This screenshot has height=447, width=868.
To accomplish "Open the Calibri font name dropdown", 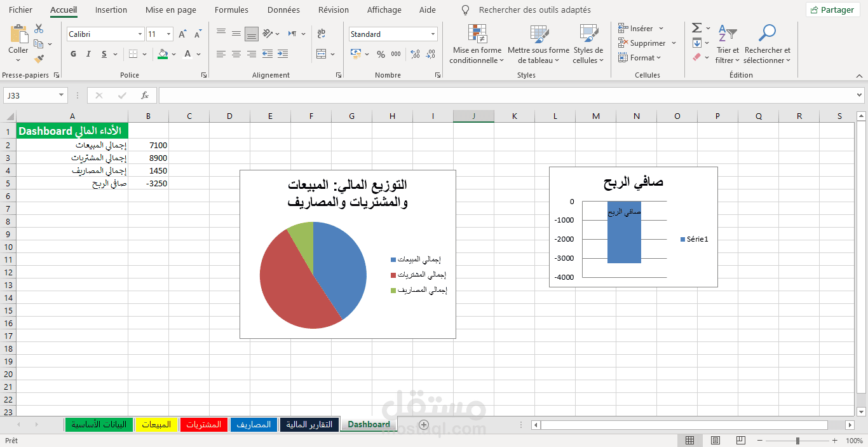I will 140,34.
